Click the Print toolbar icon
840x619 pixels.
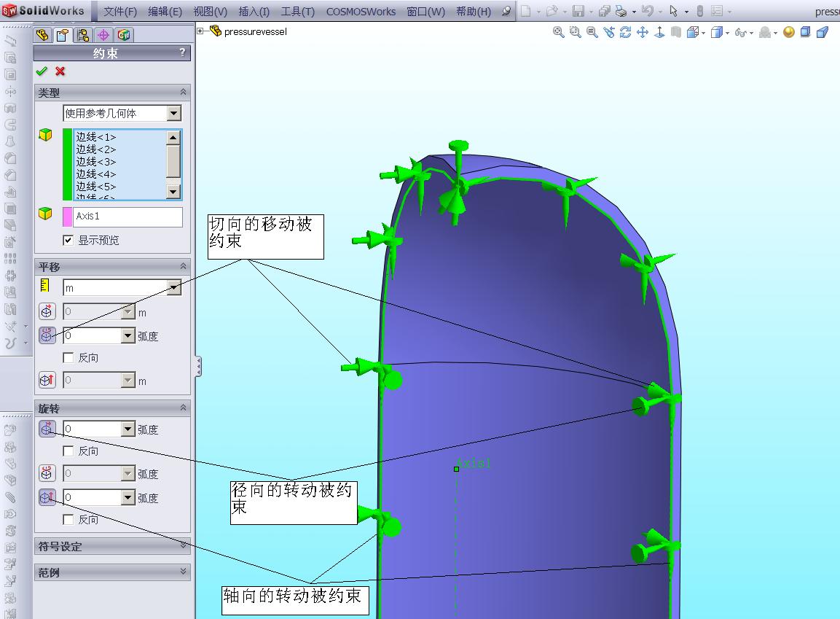621,11
